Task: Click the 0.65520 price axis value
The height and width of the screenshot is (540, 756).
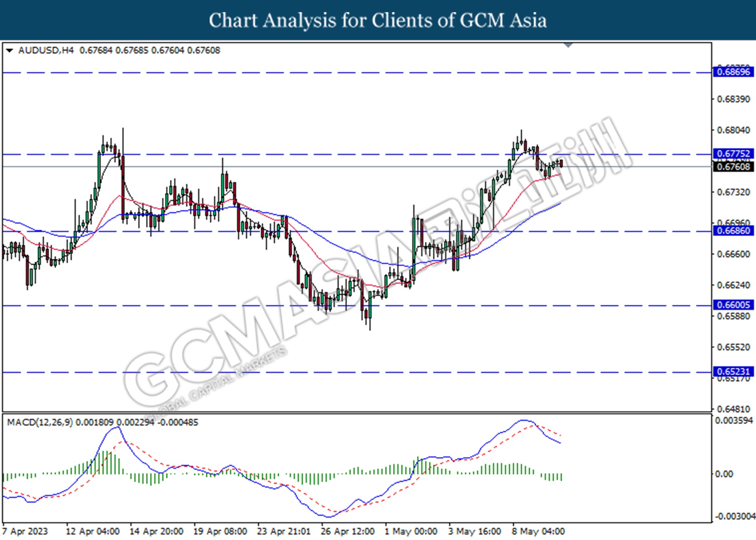Action: click(733, 347)
